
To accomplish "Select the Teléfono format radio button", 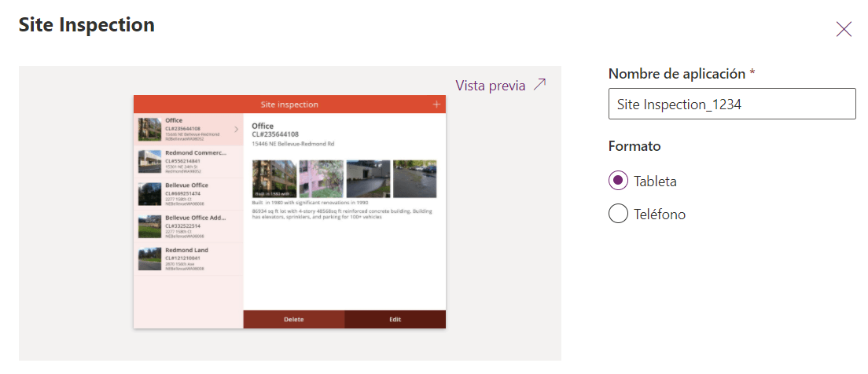I will [618, 214].
